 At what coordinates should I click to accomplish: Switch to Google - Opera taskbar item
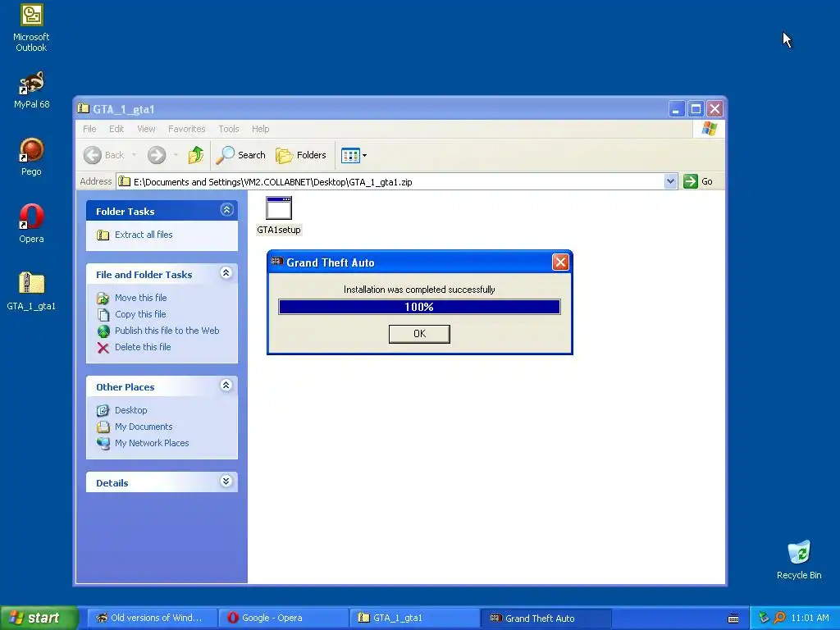(283, 619)
